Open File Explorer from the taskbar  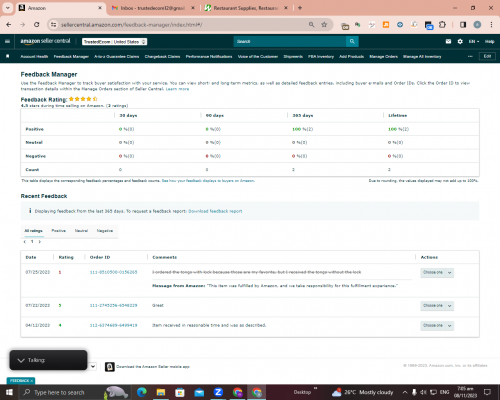[161, 392]
